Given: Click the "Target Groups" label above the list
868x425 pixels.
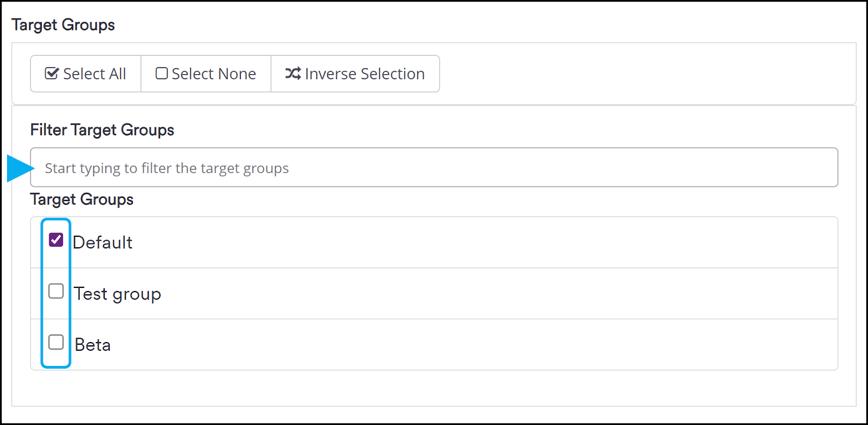Looking at the screenshot, I should click(x=82, y=199).
